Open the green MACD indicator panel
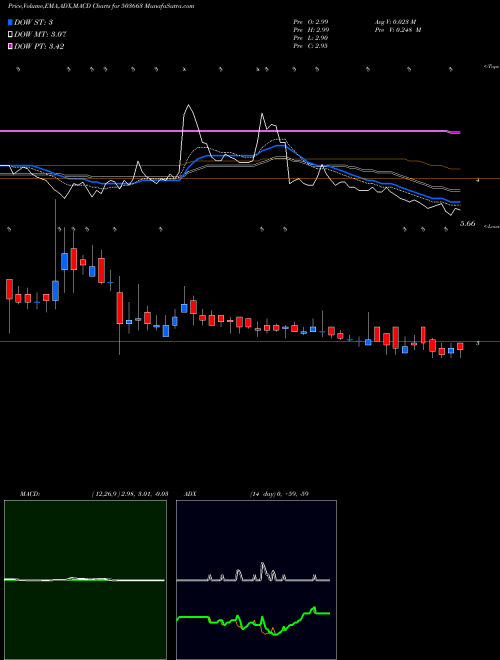 [85, 580]
